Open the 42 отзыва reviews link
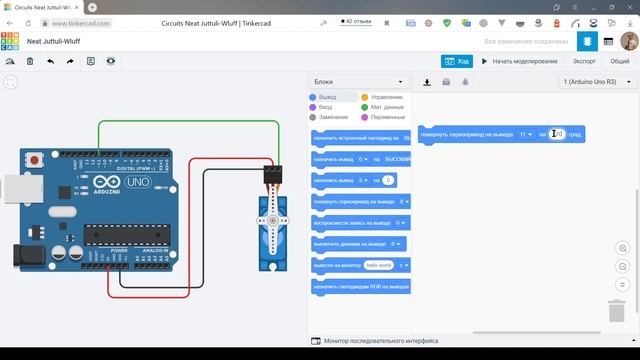 [x=356, y=21]
